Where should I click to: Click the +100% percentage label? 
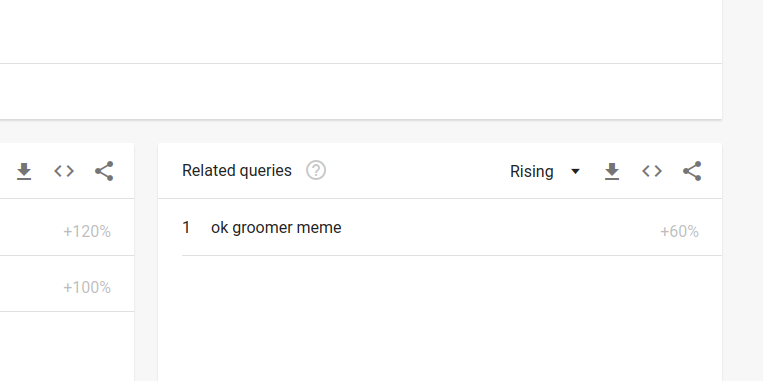click(x=87, y=288)
